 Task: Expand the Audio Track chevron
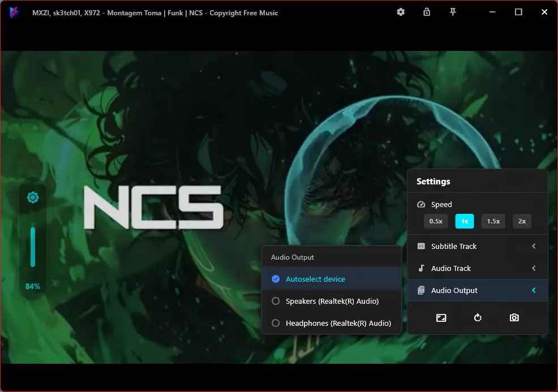534,268
